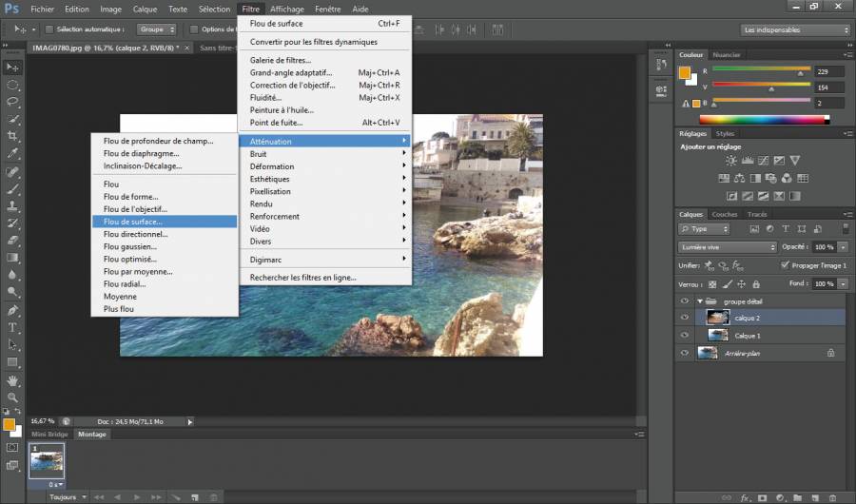Select frame 1 thumbnail in the Montage panel
This screenshot has width=856, height=504.
click(48, 460)
